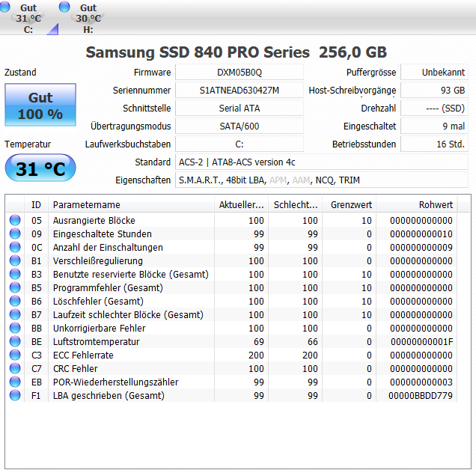
Task: Click status icon of Verschleißregulierung row
Action: click(15, 260)
